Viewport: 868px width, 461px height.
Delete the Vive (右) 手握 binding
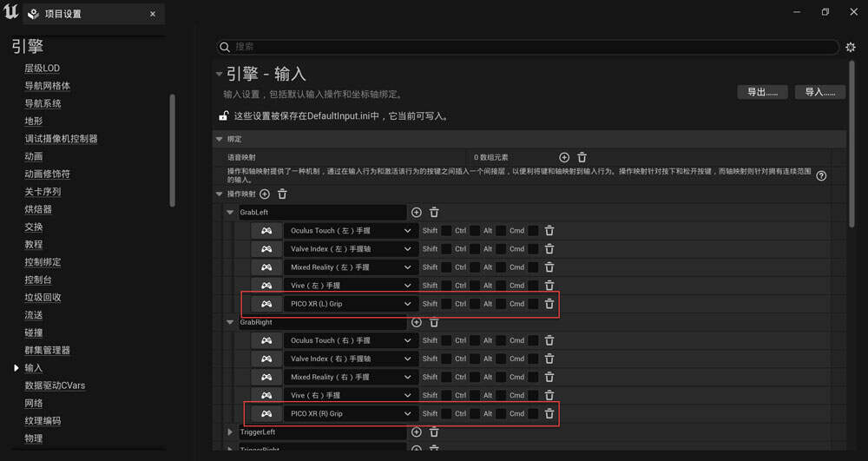549,395
